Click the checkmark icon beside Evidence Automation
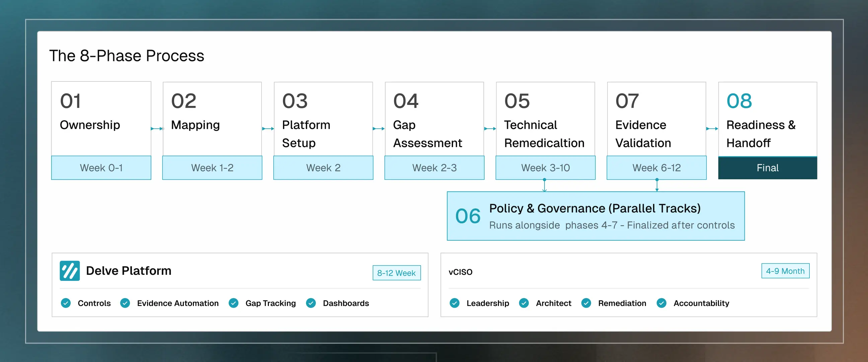 pyautogui.click(x=125, y=303)
